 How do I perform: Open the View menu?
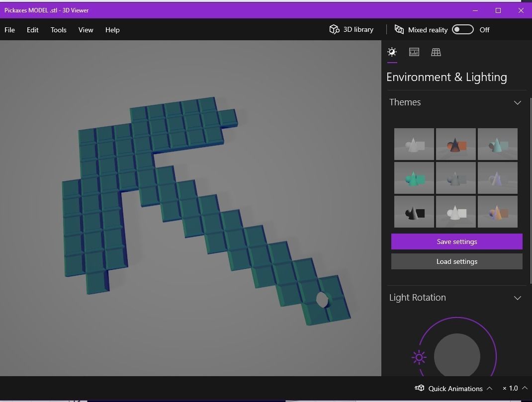point(86,30)
